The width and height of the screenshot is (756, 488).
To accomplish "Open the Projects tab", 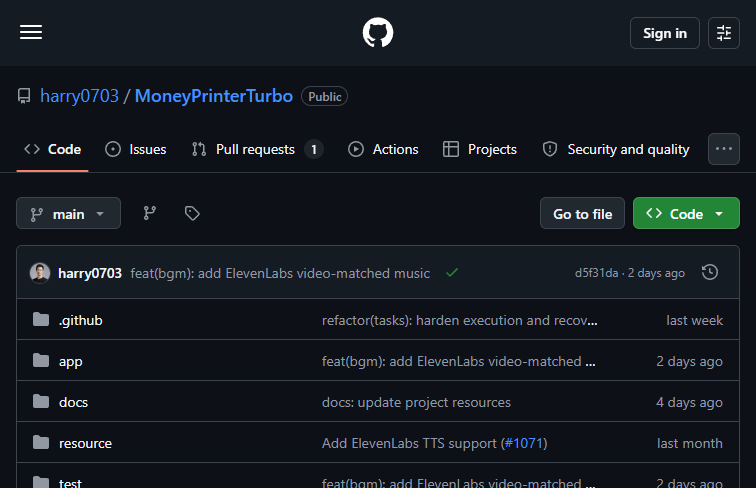I will 480,149.
